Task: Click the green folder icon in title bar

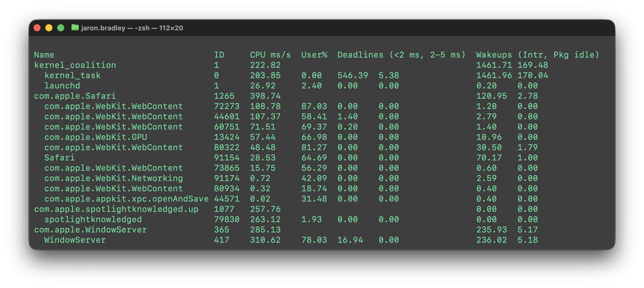Action: [x=75, y=28]
